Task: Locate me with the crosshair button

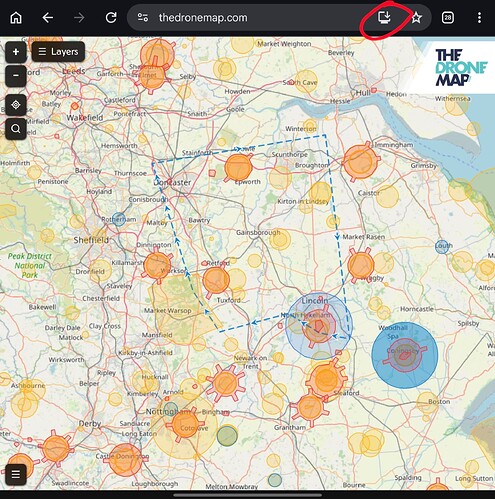Action: tap(16, 105)
